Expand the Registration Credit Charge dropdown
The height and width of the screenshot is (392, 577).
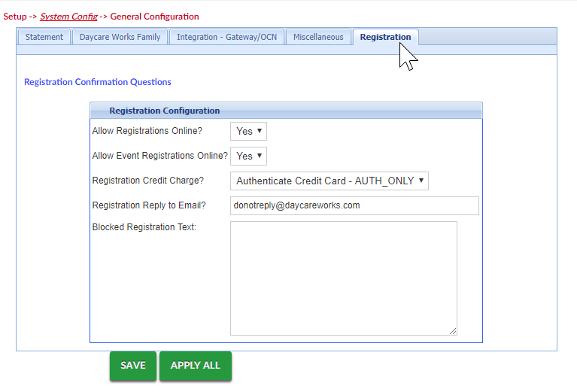tap(329, 181)
